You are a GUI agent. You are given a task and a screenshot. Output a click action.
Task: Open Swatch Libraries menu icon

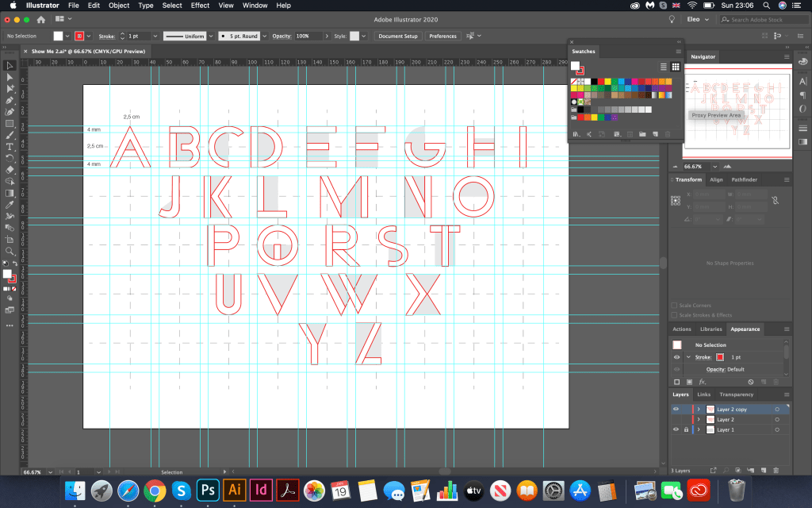pos(576,134)
